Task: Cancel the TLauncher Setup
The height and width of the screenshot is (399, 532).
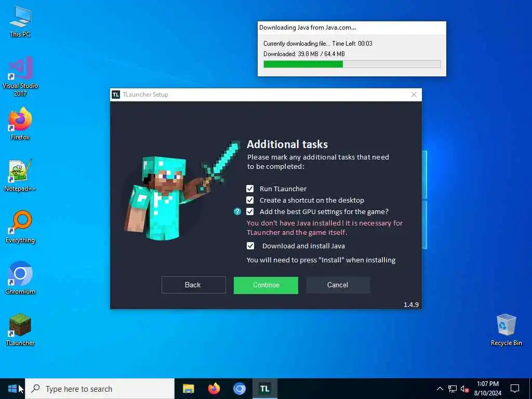Action: coord(338,285)
